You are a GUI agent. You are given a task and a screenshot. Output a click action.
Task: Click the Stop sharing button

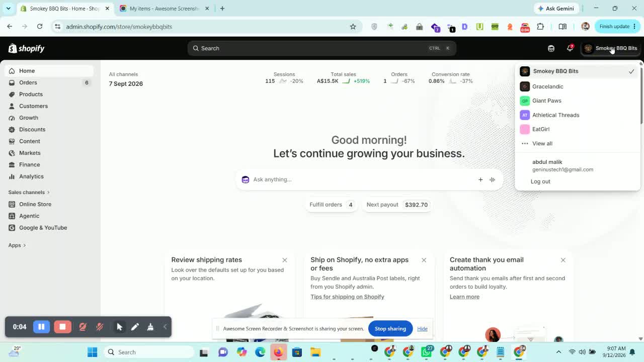coord(390,329)
